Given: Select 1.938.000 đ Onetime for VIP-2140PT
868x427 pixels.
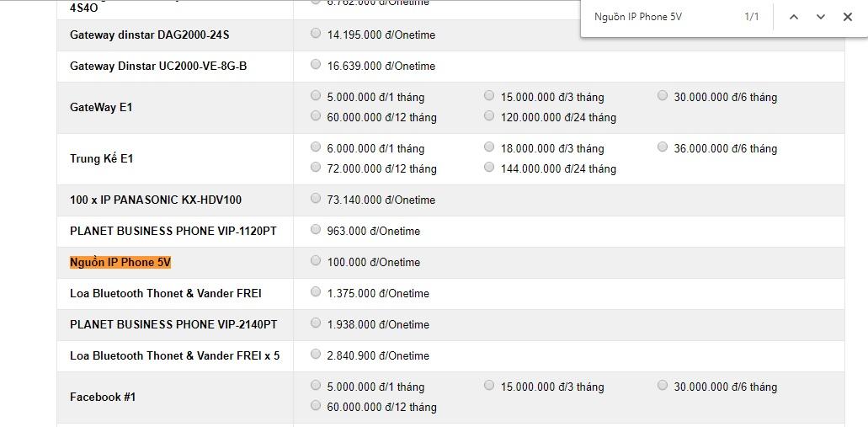Looking at the screenshot, I should 316,323.
